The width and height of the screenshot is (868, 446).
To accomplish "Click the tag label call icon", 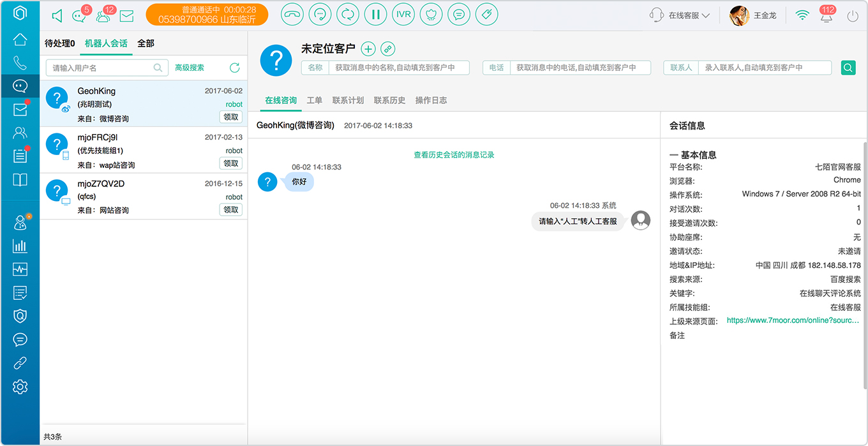I will 487,15.
